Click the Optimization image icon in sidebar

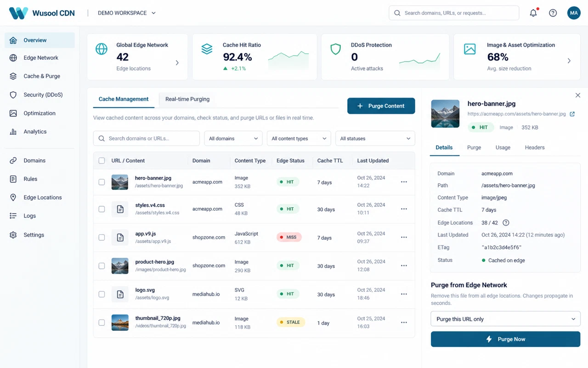pyautogui.click(x=13, y=113)
